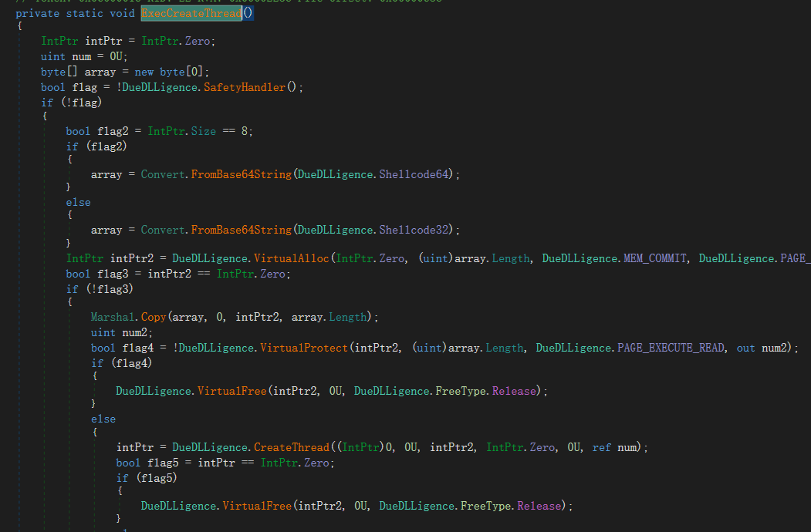This screenshot has height=532, width=811.
Task: Select the MEM_COMMIT constant
Action: (655, 258)
